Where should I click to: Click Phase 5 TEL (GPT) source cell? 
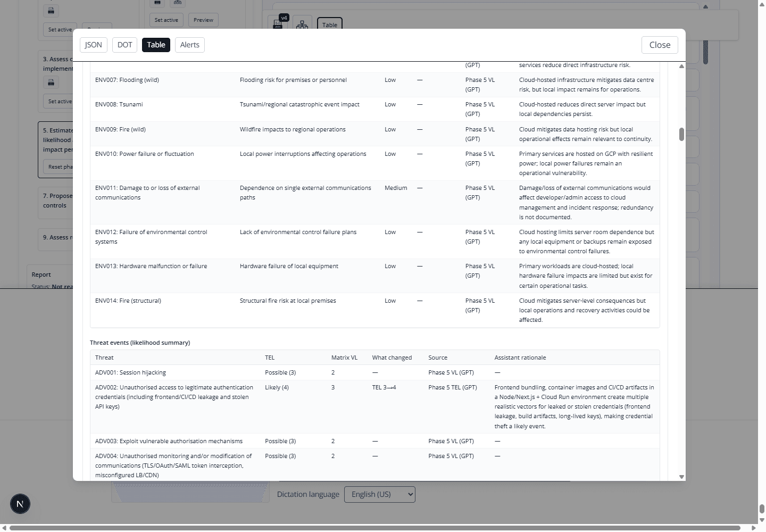[453, 387]
